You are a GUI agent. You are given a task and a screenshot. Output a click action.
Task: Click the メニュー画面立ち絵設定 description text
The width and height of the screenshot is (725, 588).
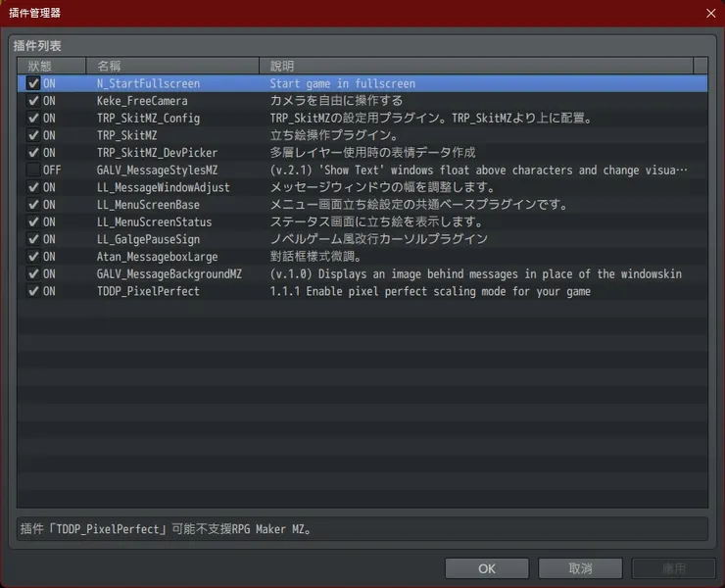(420, 205)
